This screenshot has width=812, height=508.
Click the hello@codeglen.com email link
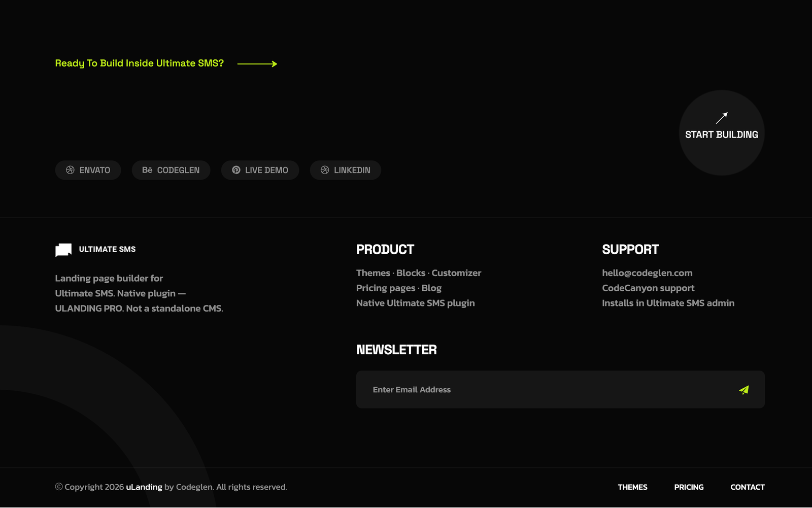tap(647, 273)
